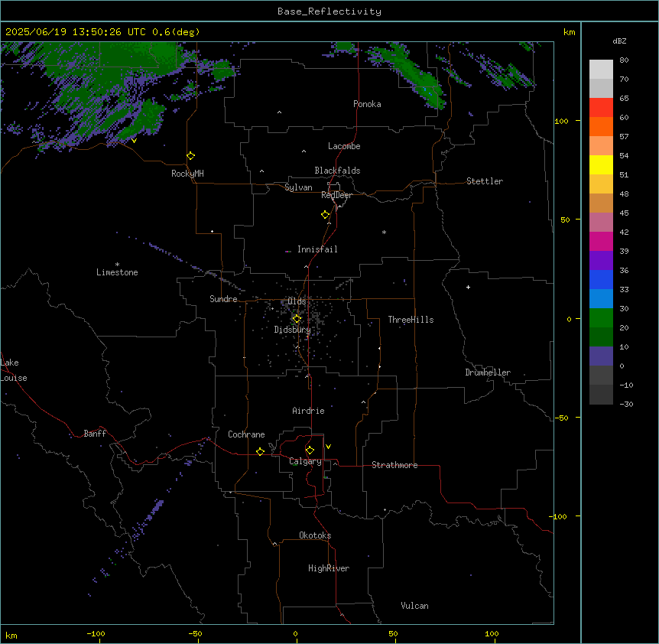Screen dimensions: 659x644
Task: Click the Strathmore town label
Action: tap(394, 465)
